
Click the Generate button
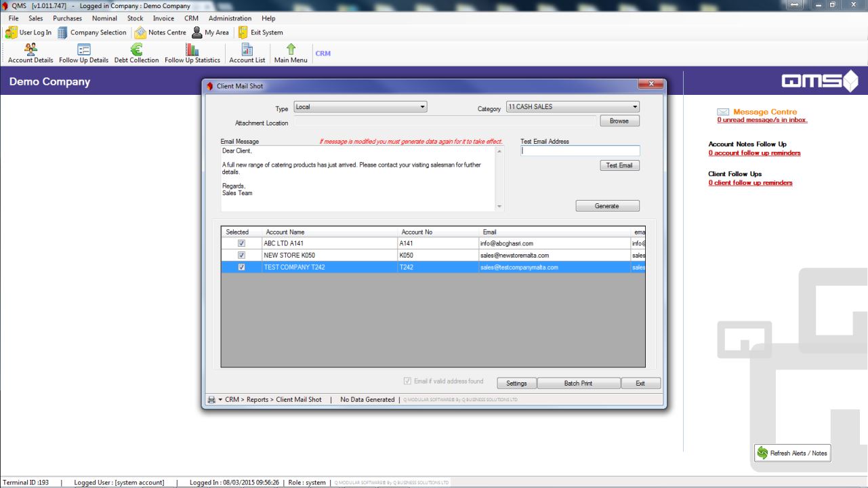(607, 206)
